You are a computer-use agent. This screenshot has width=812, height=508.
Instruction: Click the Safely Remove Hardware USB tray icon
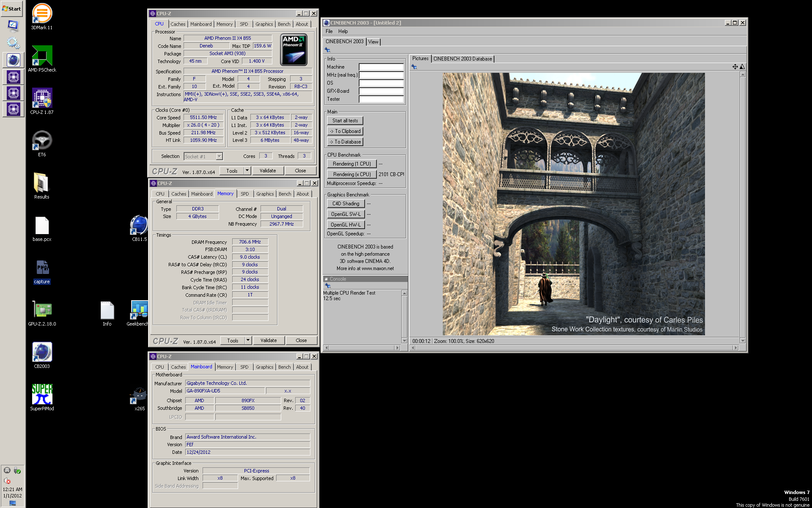(17, 470)
